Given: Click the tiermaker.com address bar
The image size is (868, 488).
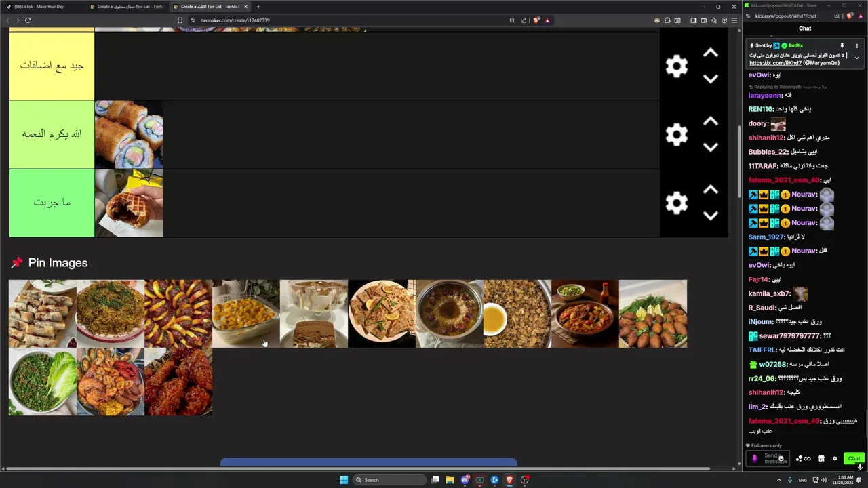Looking at the screenshot, I should click(x=353, y=20).
